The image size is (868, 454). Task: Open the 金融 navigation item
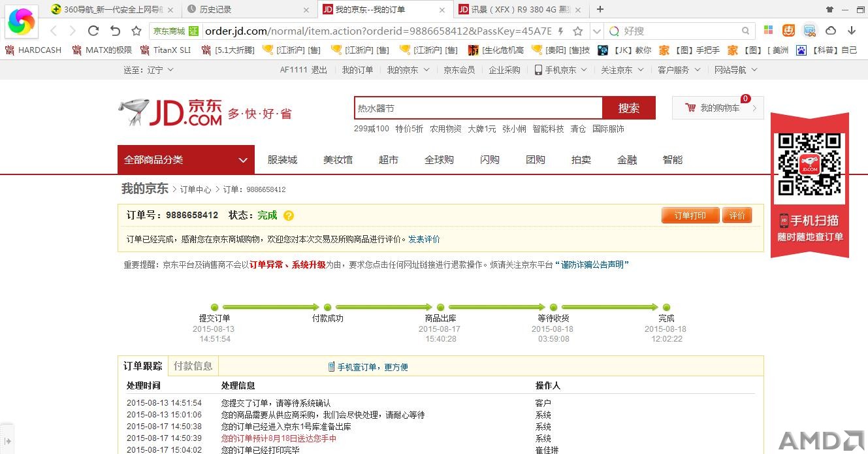point(627,159)
